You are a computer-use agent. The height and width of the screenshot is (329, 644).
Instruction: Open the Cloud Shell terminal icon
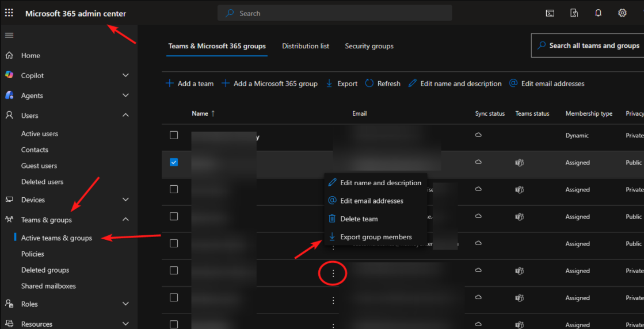pos(550,13)
